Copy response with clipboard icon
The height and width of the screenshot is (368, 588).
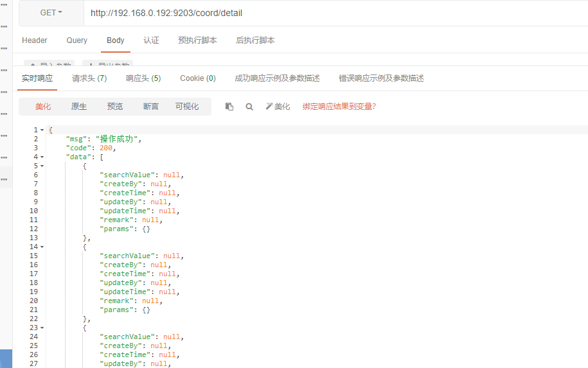click(x=229, y=107)
